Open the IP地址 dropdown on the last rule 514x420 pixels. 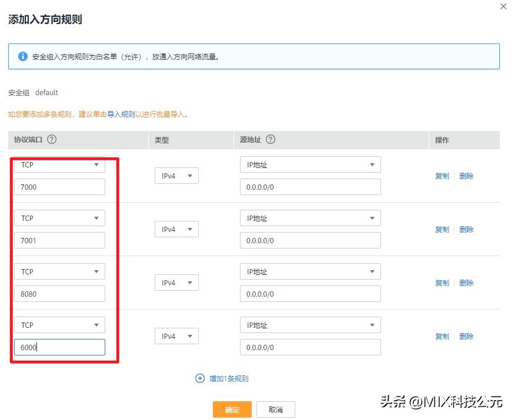pos(310,325)
